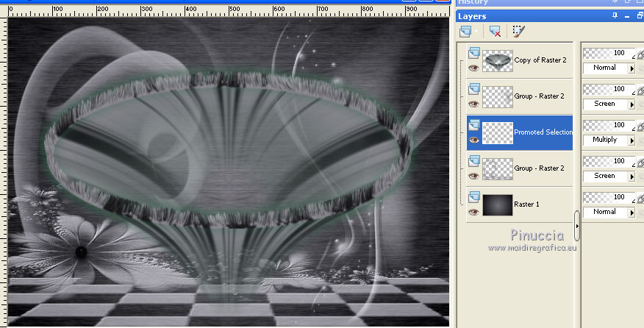The height and width of the screenshot is (328, 644).
Task: Click the New Raster Layer icon
Action: [x=465, y=32]
